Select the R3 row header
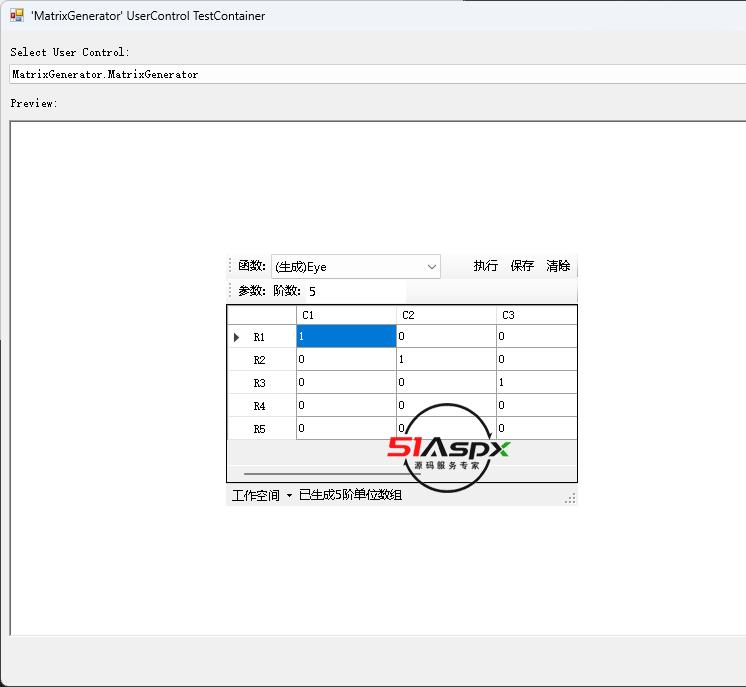Screen dimensions: 746x687 261,383
